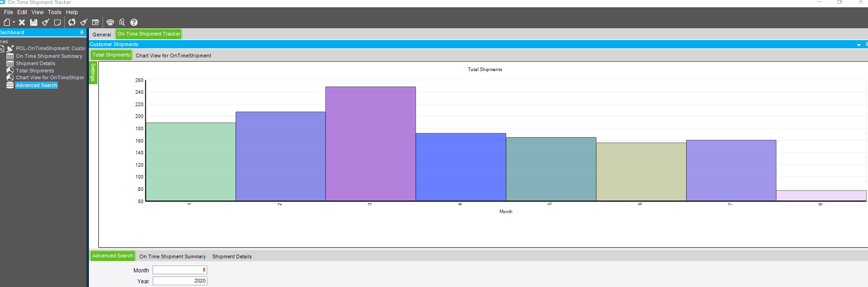Click the first broom Clear icon
The width and height of the screenshot is (868, 287).
point(45,22)
